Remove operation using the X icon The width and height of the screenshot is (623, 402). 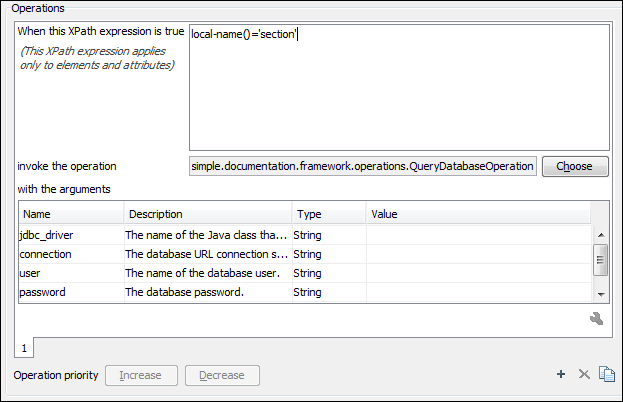point(584,374)
